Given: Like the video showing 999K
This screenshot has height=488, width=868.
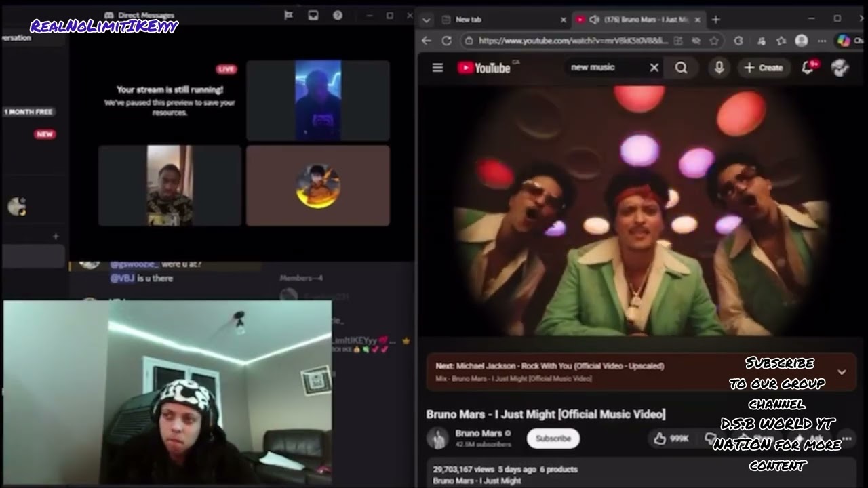Looking at the screenshot, I should [671, 439].
